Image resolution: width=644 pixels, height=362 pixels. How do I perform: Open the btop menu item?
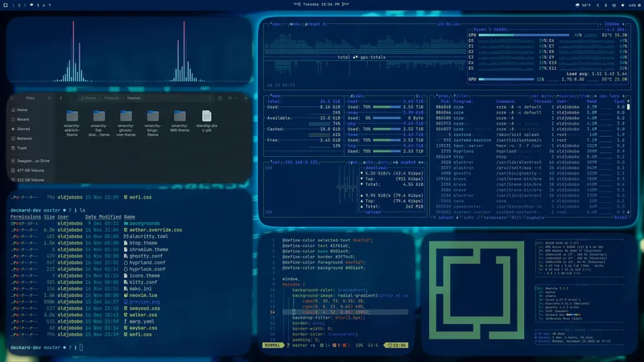pos(295,24)
